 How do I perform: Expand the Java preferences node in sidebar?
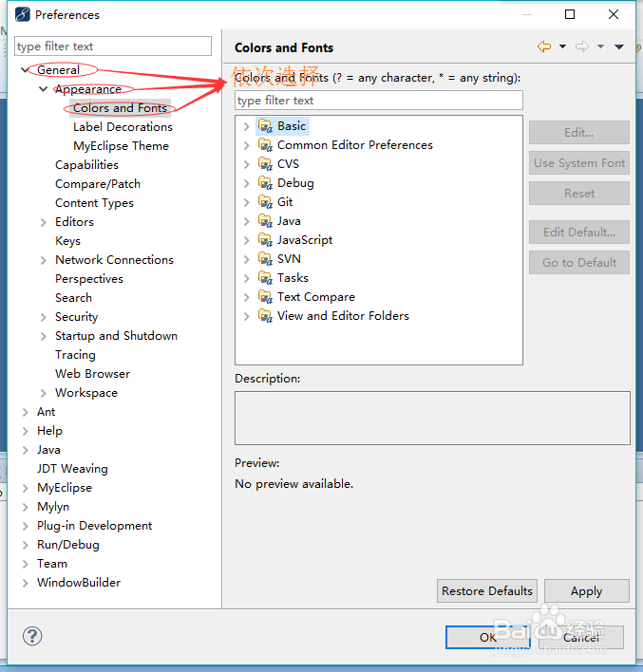pos(25,450)
